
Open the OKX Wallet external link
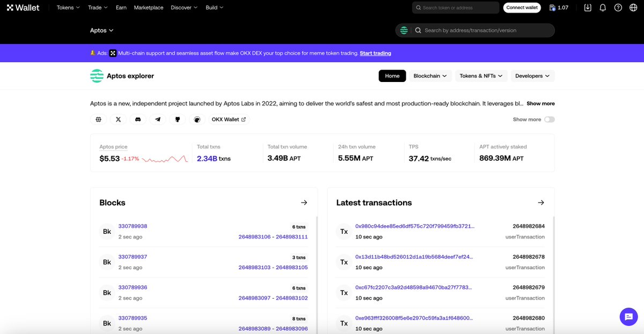pos(229,120)
